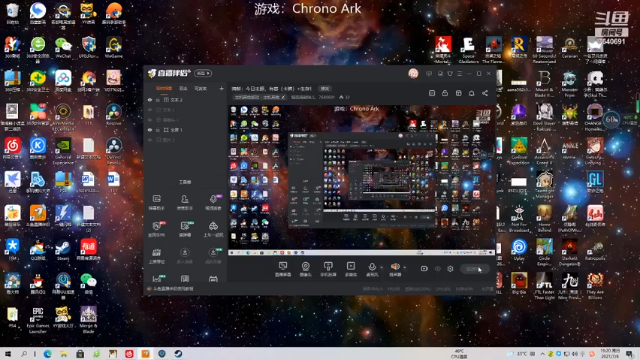Hide the 文本 2 source layer
This screenshot has height=360, width=640.
(150, 100)
